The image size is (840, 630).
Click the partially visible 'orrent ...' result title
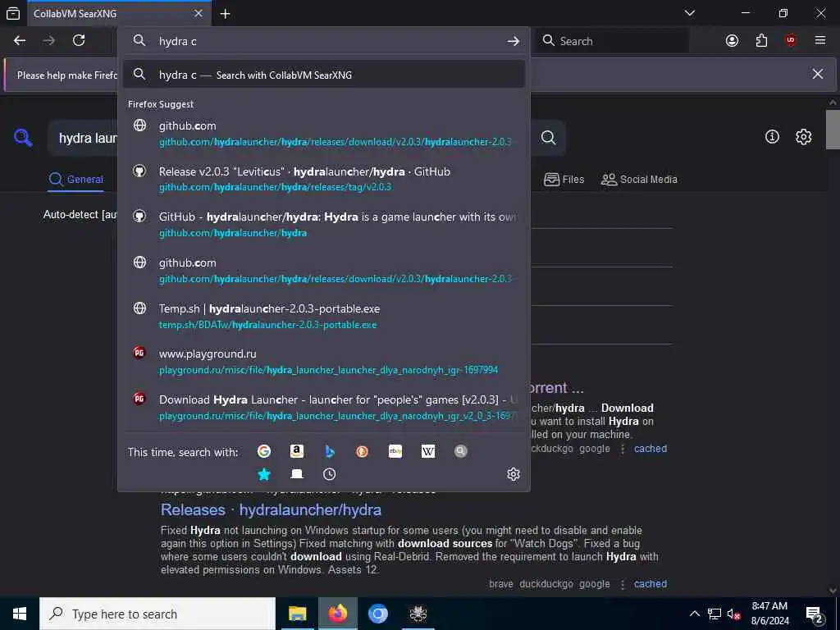557,387
